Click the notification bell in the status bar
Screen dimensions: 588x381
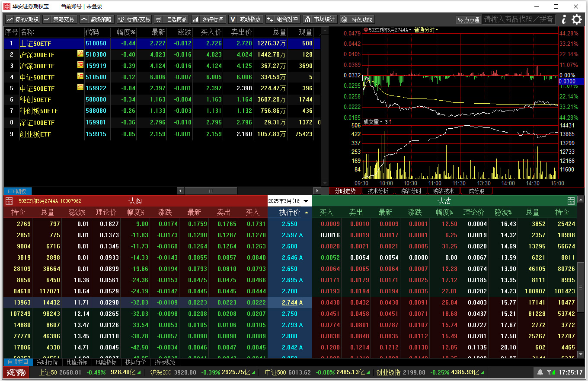coord(540,372)
